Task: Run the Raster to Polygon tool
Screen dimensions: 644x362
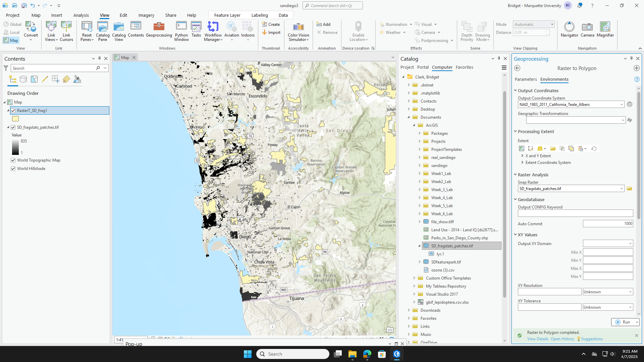Action: [624, 322]
